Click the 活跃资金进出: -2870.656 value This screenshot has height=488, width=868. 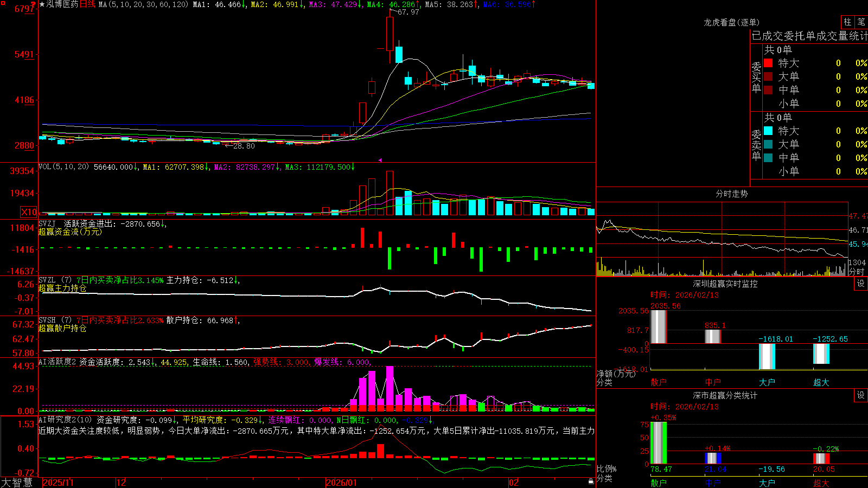coord(112,223)
